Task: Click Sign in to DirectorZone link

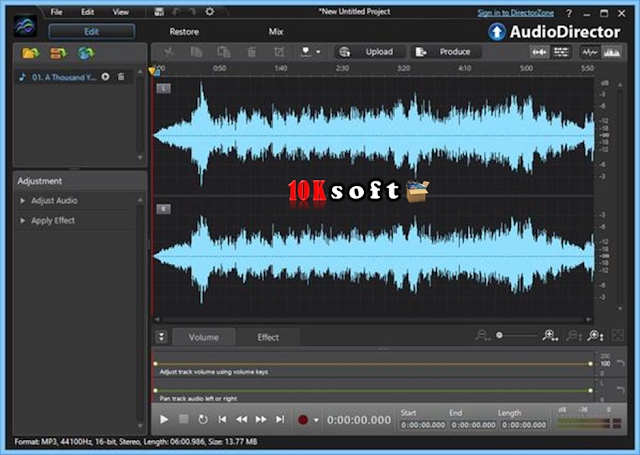Action: coord(516,13)
